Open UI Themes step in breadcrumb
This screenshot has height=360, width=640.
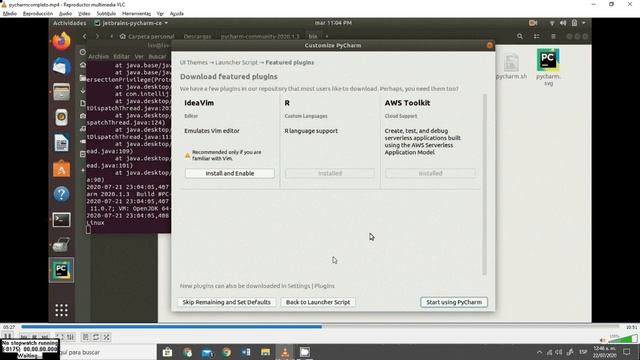pos(194,62)
